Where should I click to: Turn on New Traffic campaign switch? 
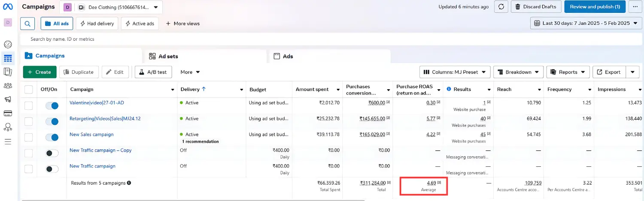point(52,169)
